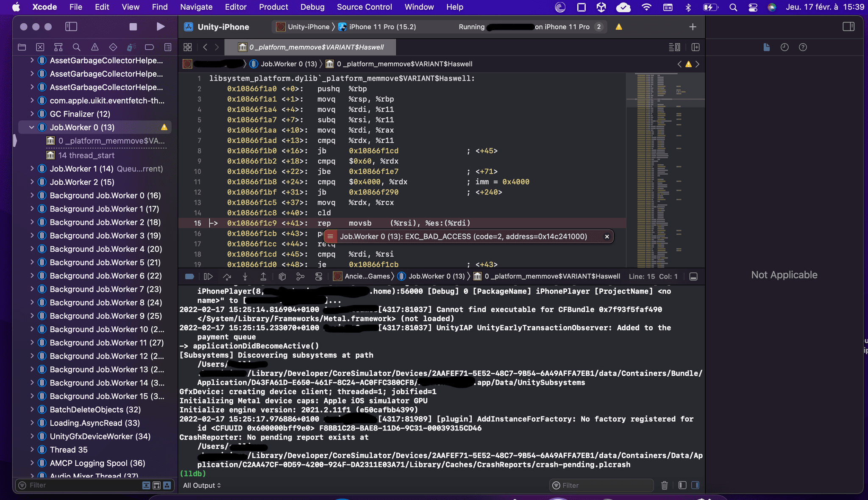Image resolution: width=868 pixels, height=500 pixels.
Task: Toggle the right inspector panel
Action: coord(848,27)
